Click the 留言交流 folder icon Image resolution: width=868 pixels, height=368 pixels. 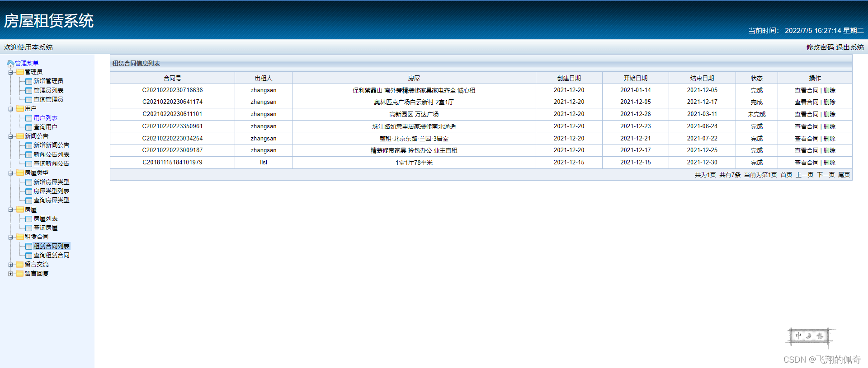(20, 265)
